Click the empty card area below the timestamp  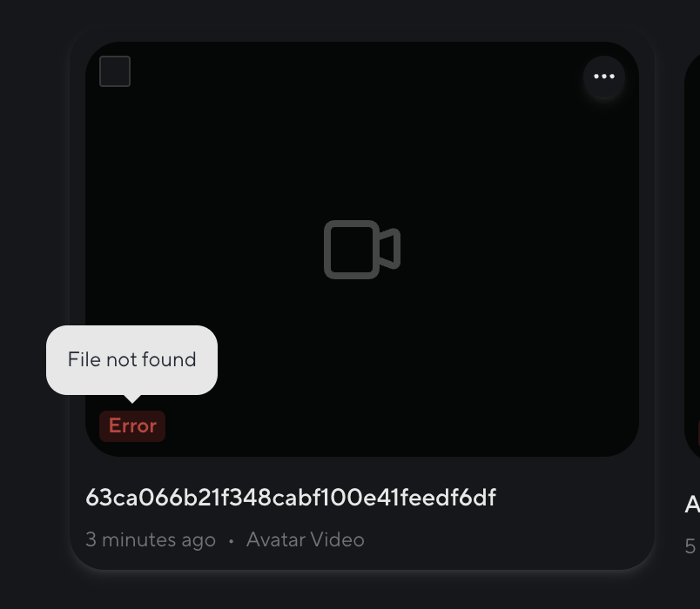click(x=362, y=560)
